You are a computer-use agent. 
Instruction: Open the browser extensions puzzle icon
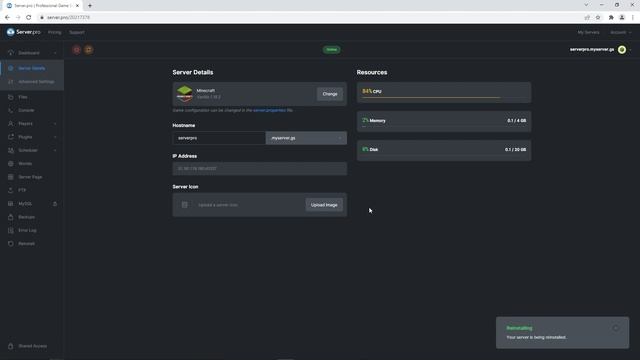tap(611, 18)
